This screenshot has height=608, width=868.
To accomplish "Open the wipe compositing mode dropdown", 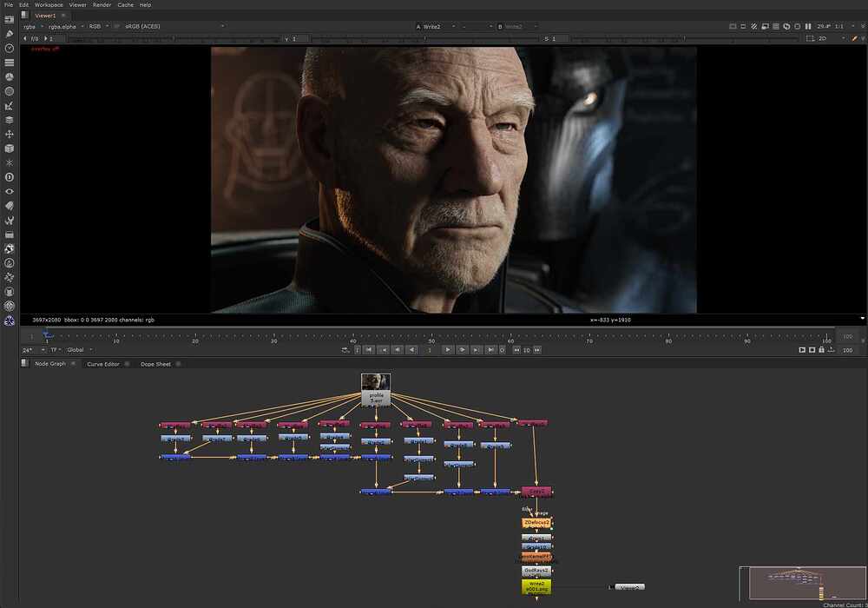I will click(x=477, y=27).
